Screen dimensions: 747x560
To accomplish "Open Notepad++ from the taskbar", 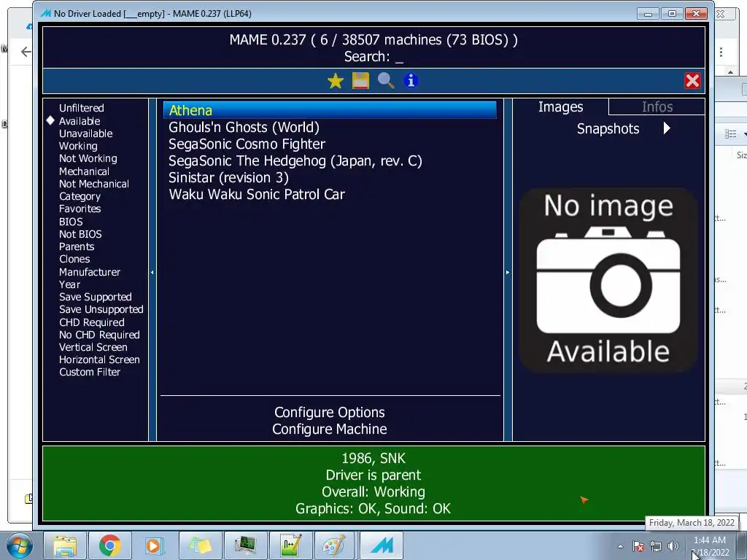I will (290, 545).
